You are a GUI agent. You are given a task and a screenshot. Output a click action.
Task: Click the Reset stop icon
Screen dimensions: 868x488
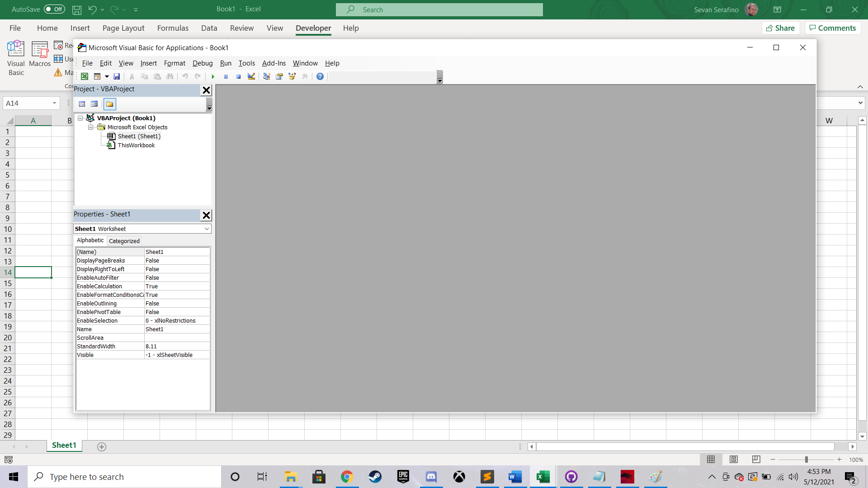pos(238,76)
